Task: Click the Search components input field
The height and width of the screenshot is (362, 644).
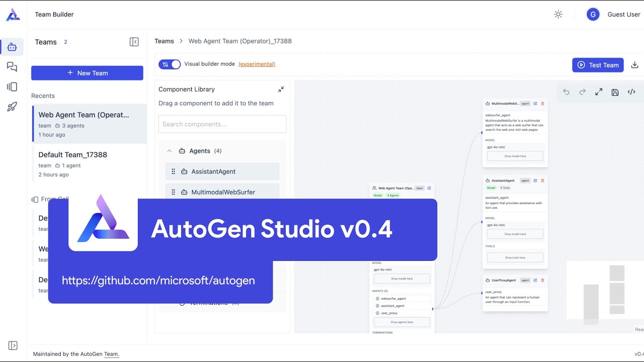Action: pyautogui.click(x=222, y=124)
